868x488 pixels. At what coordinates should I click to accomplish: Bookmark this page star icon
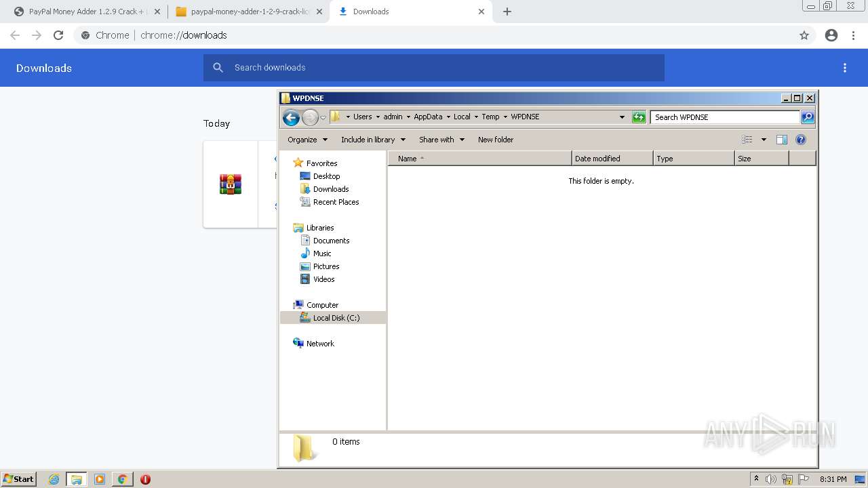tap(804, 35)
